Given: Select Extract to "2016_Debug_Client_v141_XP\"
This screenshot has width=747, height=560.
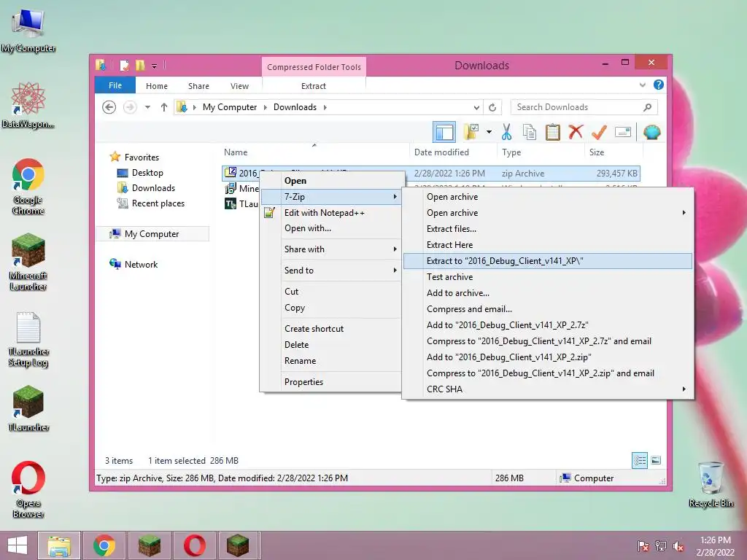Looking at the screenshot, I should [x=548, y=260].
